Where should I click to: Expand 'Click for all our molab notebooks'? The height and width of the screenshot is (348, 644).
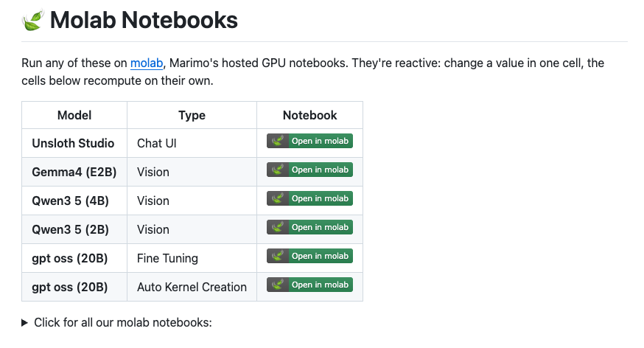click(x=116, y=322)
